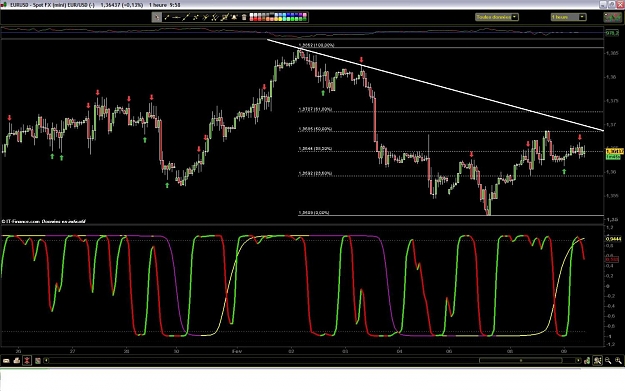Click the left scroll arrow of timeline
This screenshot has height=391, width=625.
click(x=46, y=361)
